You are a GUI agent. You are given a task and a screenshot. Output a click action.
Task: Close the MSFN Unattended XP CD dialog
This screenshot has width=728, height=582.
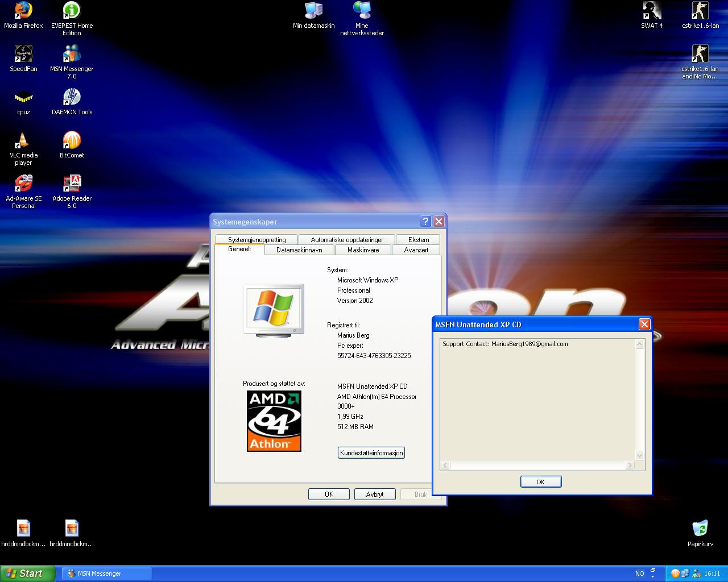click(644, 324)
